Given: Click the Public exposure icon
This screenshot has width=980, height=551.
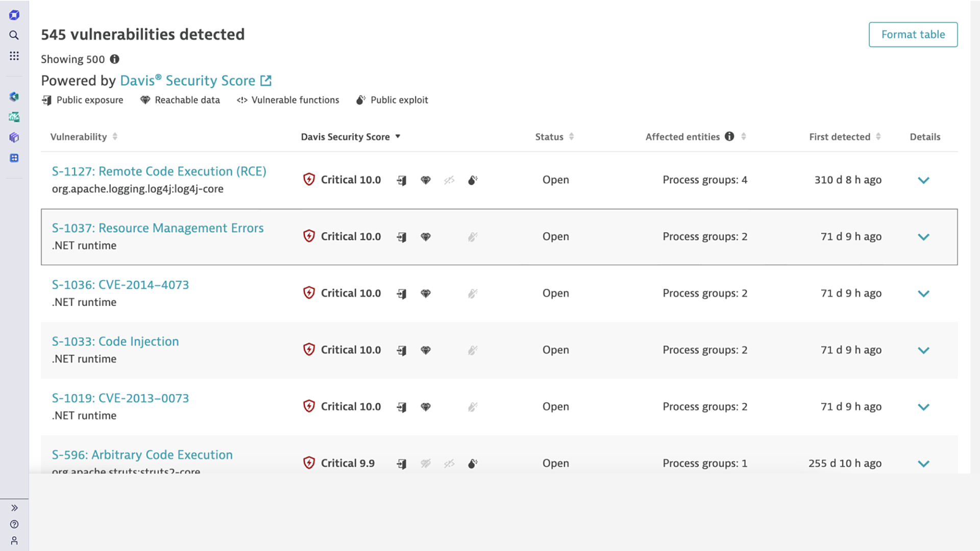Looking at the screenshot, I should coord(47,99).
